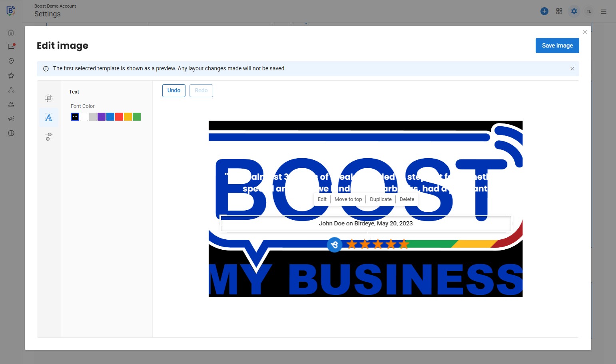Select Duplicate in the text popup menu
The width and height of the screenshot is (616, 364).
(x=381, y=199)
